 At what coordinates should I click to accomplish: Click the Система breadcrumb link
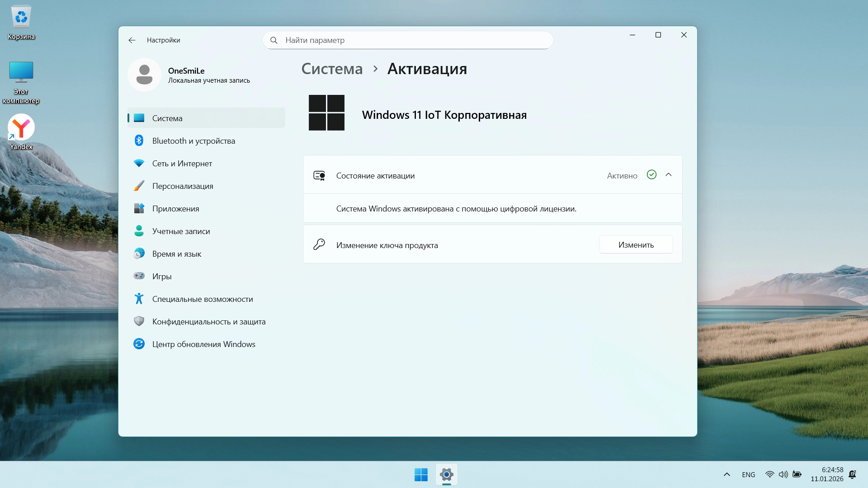pyautogui.click(x=332, y=69)
